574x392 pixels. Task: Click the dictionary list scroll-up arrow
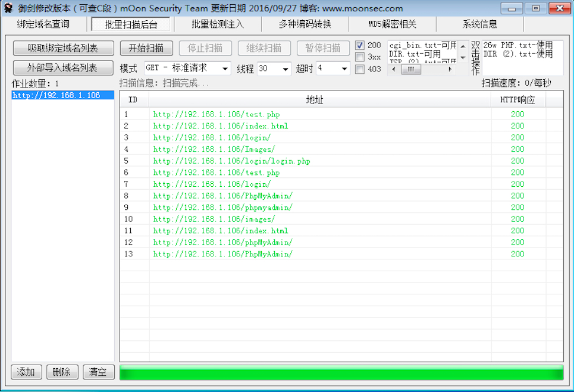463,46
